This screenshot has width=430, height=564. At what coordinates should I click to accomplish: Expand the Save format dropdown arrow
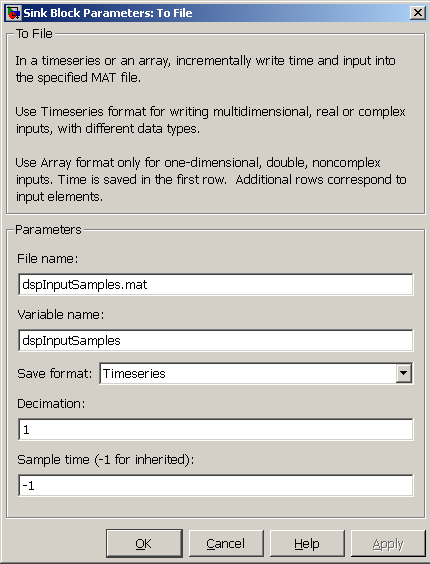(x=404, y=373)
